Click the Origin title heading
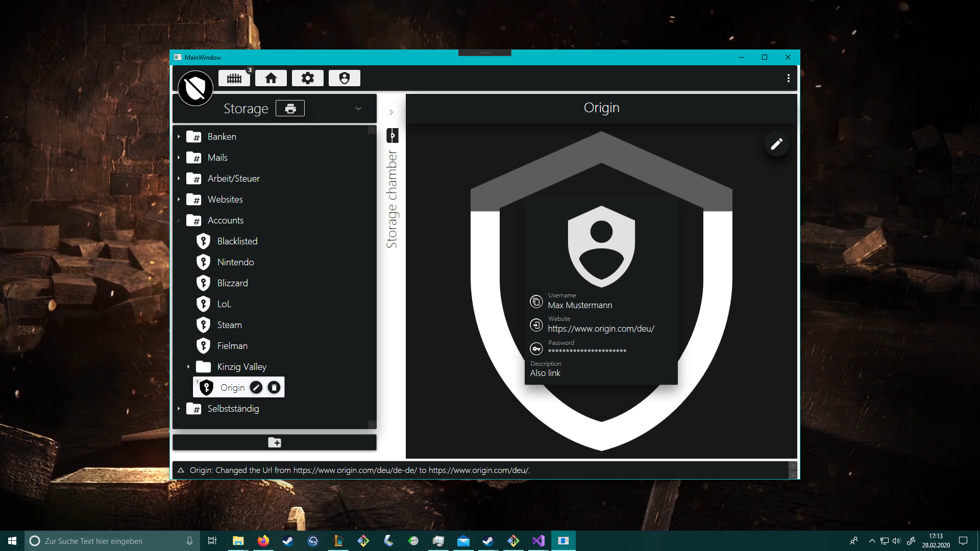The image size is (980, 551). (601, 108)
